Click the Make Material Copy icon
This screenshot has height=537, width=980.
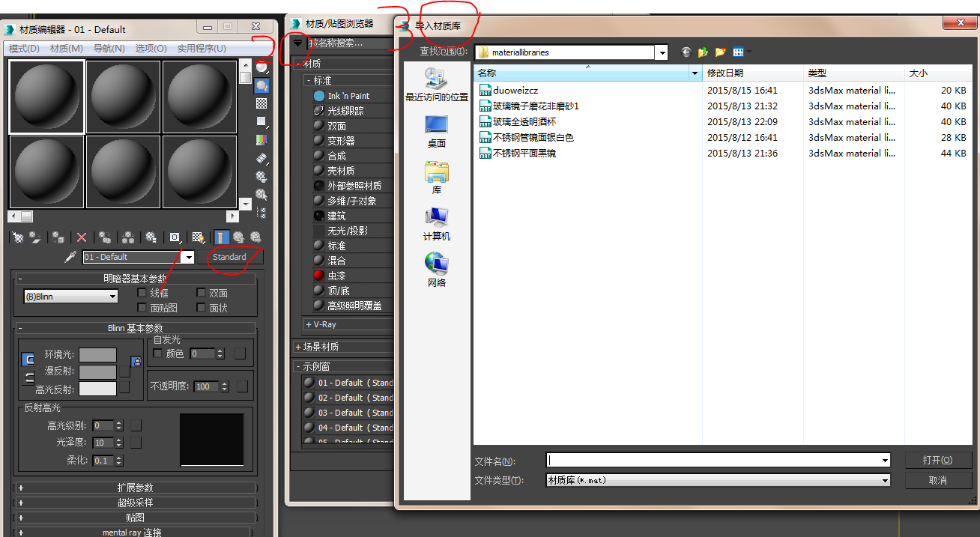(x=106, y=237)
